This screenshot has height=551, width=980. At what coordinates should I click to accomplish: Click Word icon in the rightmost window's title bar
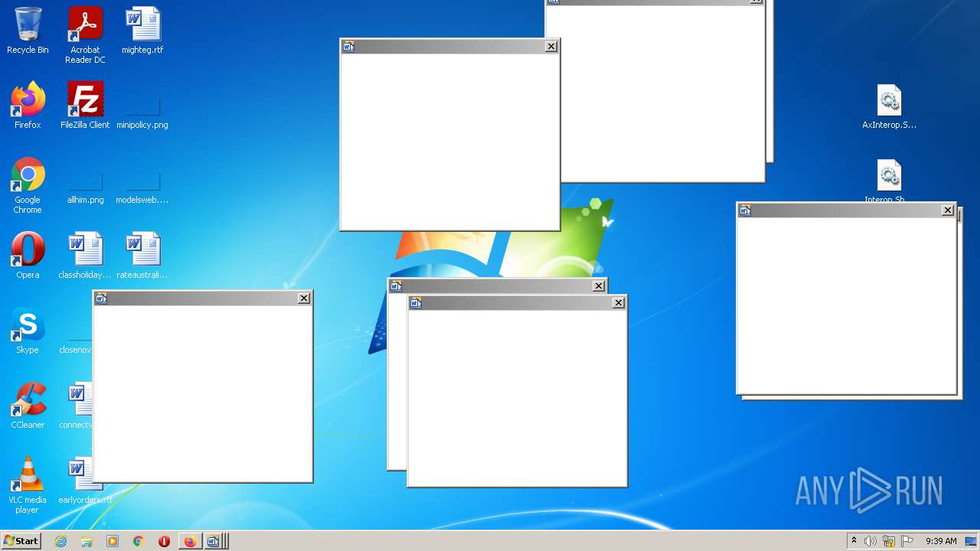click(x=745, y=210)
